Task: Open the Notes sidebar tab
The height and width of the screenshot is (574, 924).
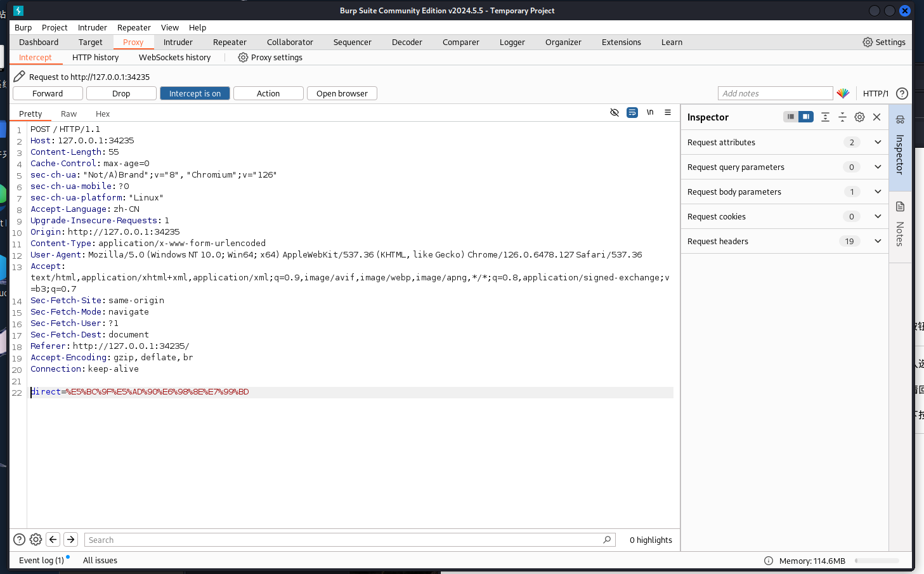Action: click(x=900, y=226)
